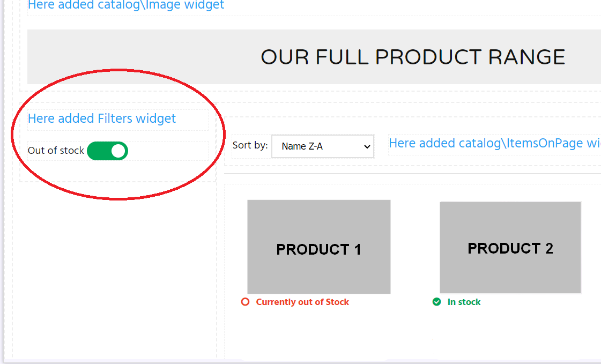
Task: Open the Sort by Name Z-A dropdown
Action: pos(323,146)
